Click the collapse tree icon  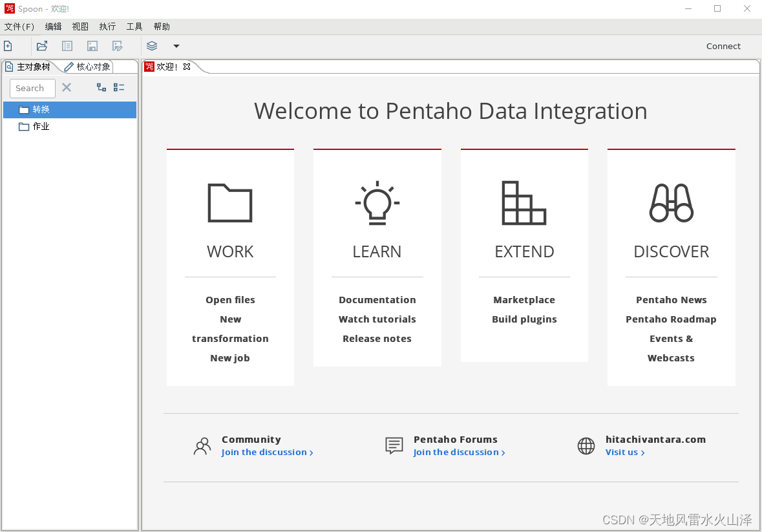119,87
